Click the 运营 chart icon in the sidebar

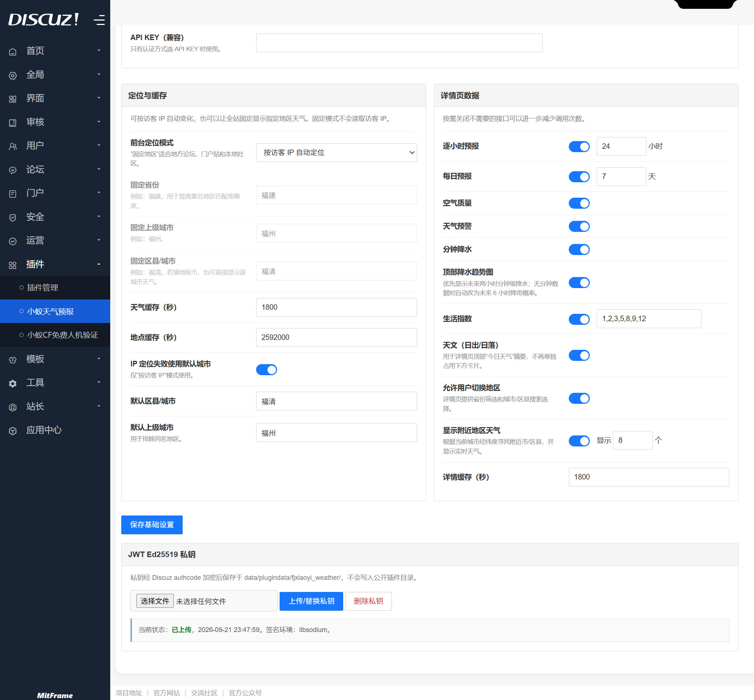pyautogui.click(x=13, y=241)
